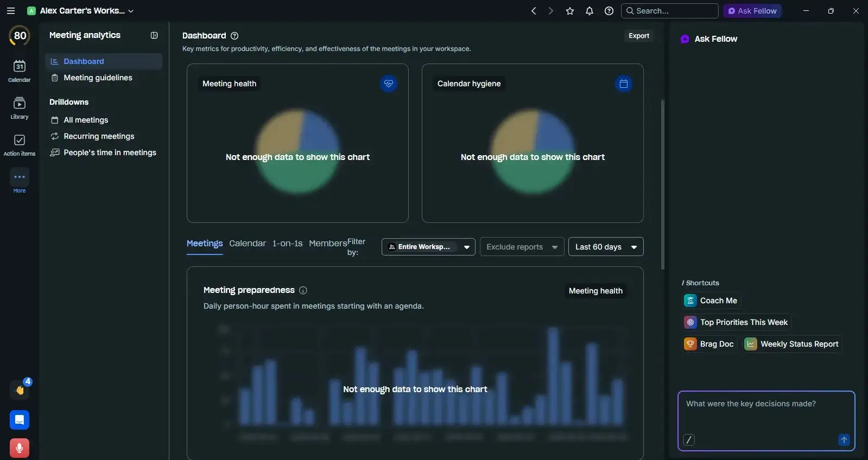Select Dashboard in the sidebar

point(104,61)
